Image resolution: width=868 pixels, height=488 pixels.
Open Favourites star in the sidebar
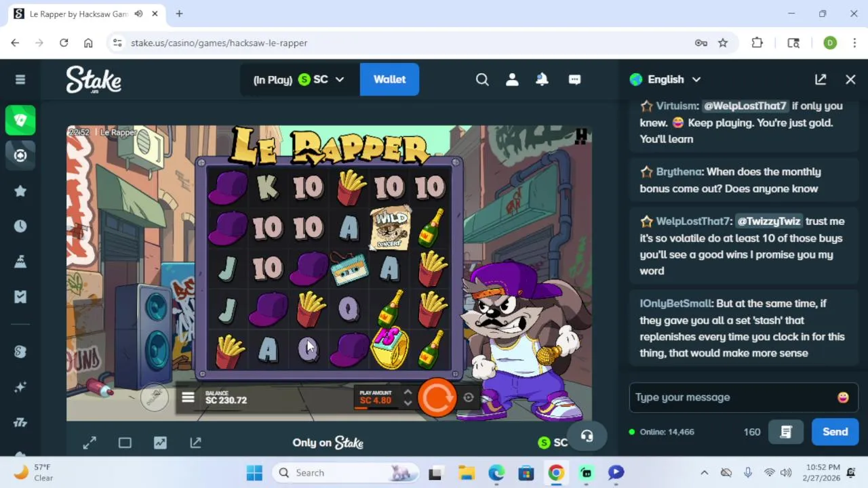[20, 191]
